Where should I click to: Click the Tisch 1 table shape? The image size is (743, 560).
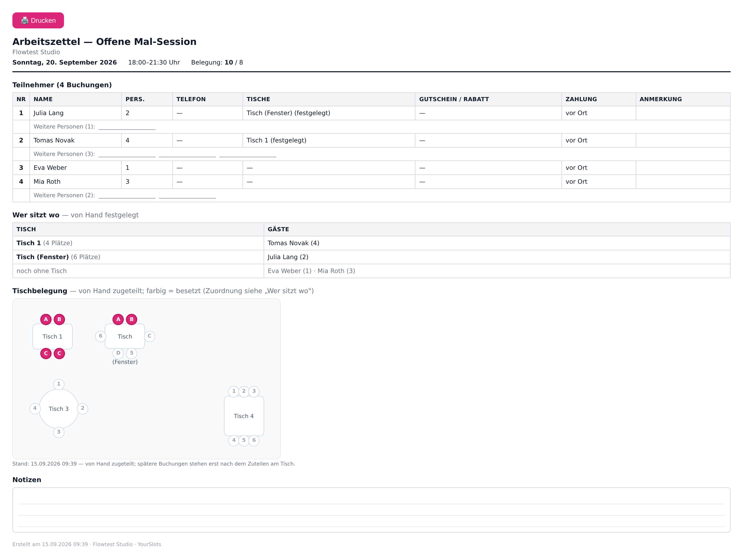[52, 336]
